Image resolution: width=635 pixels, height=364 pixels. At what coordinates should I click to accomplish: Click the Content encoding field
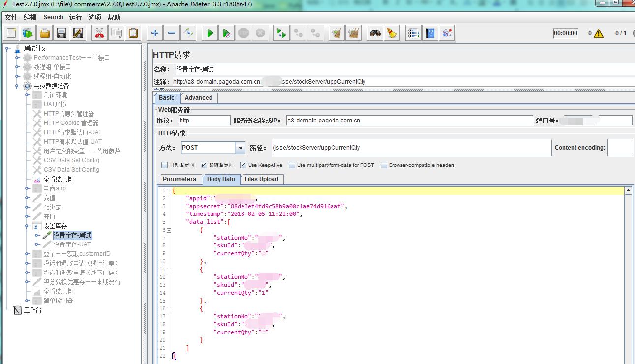(x=620, y=148)
